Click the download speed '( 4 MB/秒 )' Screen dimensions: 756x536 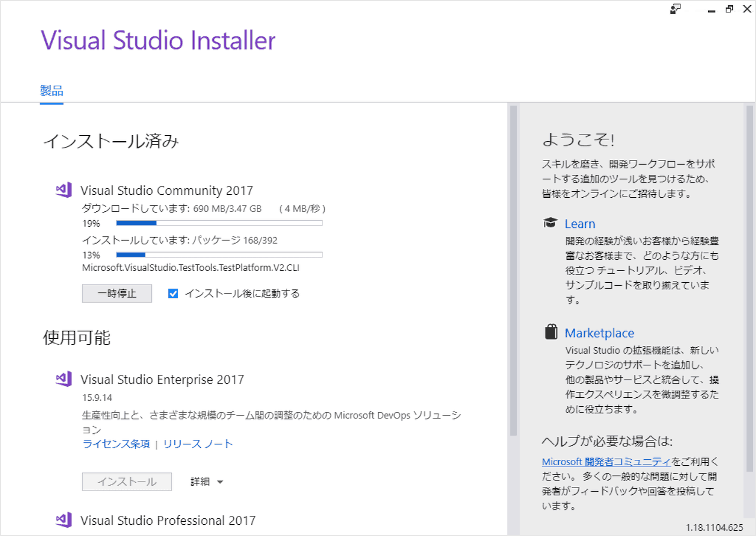click(x=303, y=208)
